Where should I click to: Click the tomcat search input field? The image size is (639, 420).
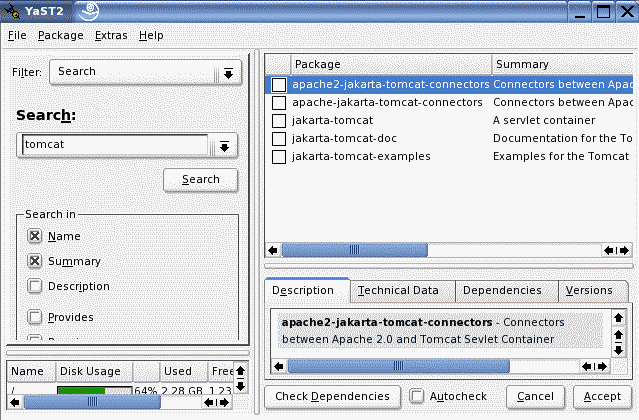(x=115, y=145)
